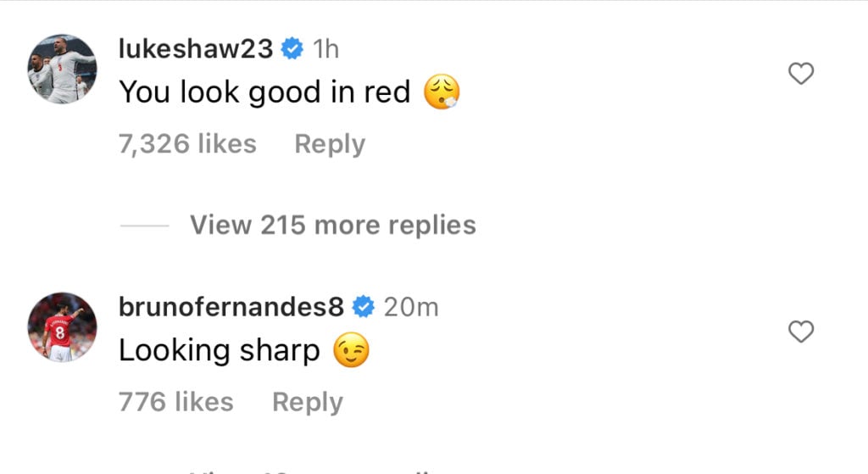
Task: Click the lukeshaw23 username
Action: (x=196, y=48)
